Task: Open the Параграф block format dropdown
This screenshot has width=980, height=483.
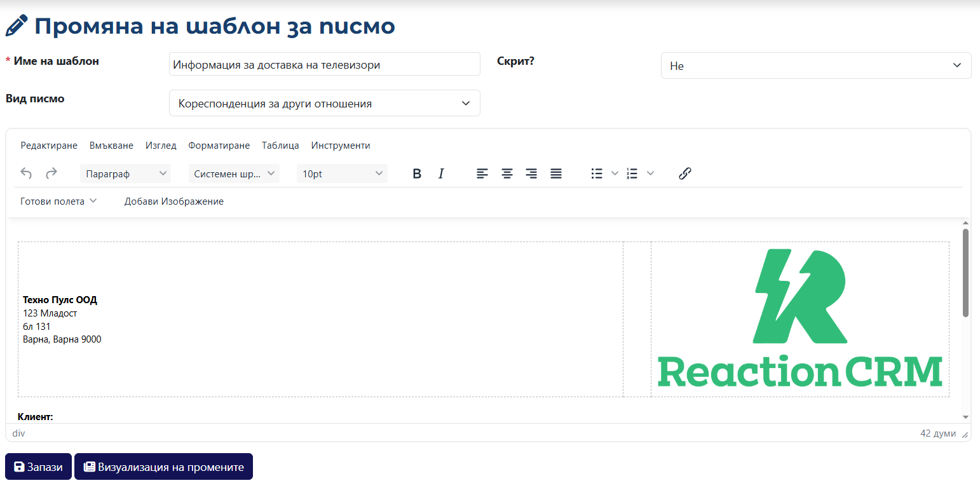Action: pyautogui.click(x=126, y=173)
